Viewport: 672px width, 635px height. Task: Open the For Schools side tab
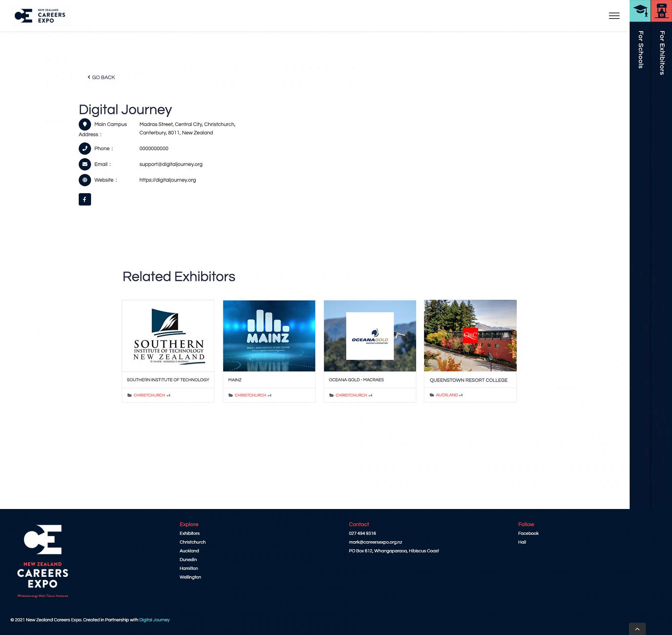(x=640, y=50)
